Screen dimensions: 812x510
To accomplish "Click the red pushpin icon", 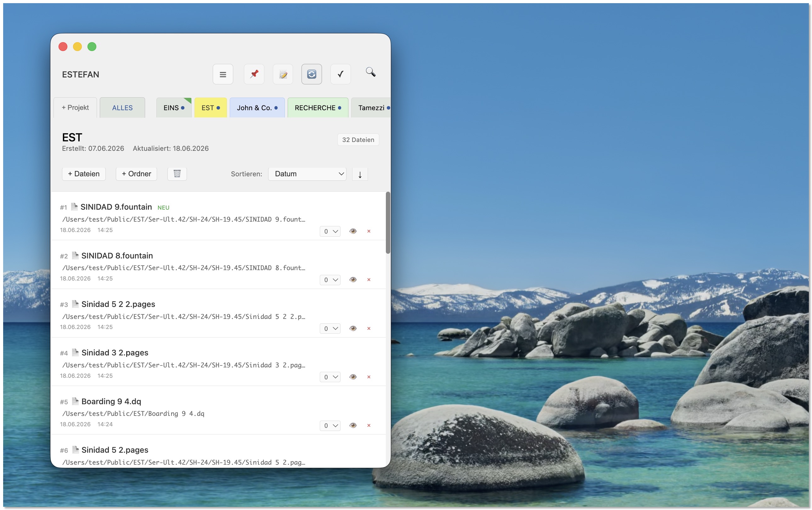I will [254, 74].
